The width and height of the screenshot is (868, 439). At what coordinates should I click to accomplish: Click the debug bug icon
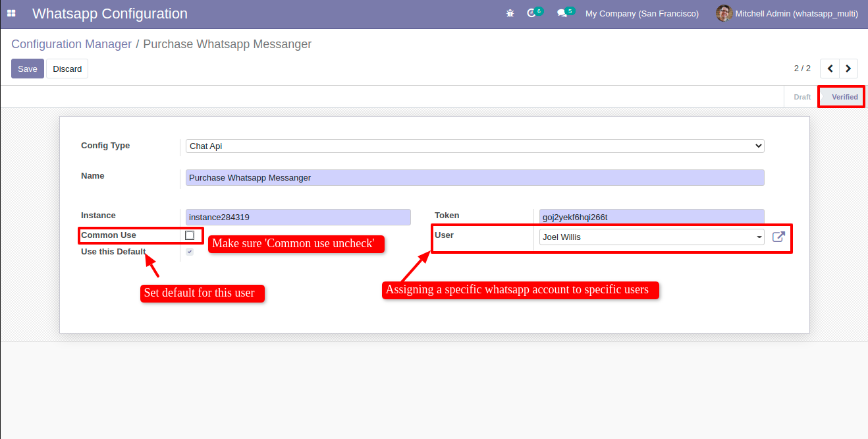510,13
